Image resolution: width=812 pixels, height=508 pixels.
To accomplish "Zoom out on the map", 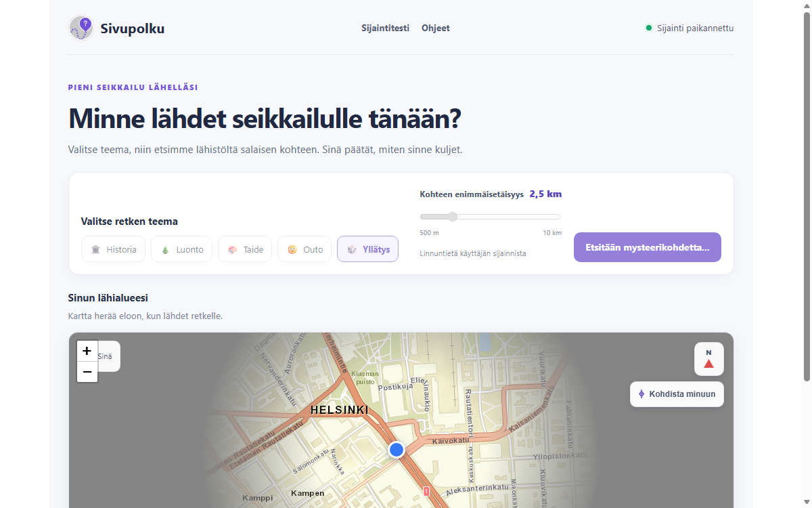I will click(x=87, y=372).
